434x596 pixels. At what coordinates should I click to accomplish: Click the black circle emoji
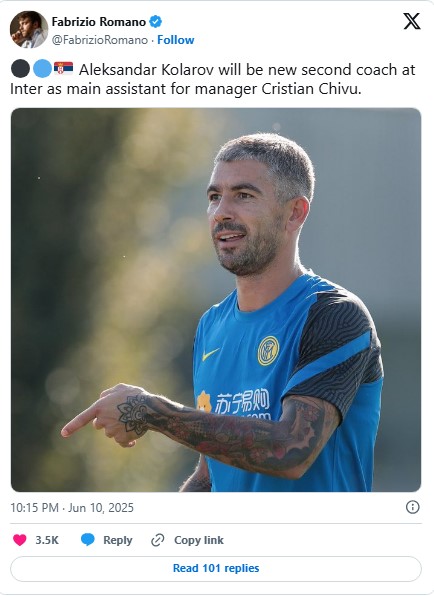pos(20,69)
